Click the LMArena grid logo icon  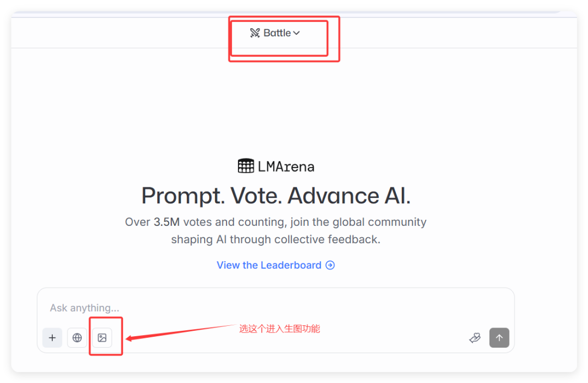[246, 166]
